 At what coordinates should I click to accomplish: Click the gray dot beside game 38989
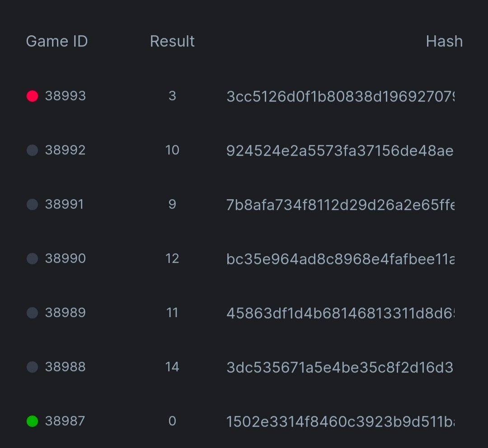(x=32, y=313)
